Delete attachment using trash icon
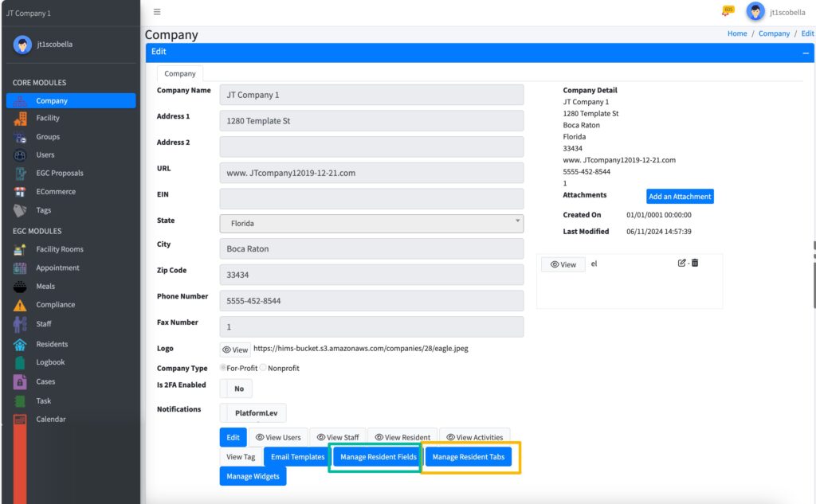Image resolution: width=816 pixels, height=504 pixels. [x=695, y=263]
